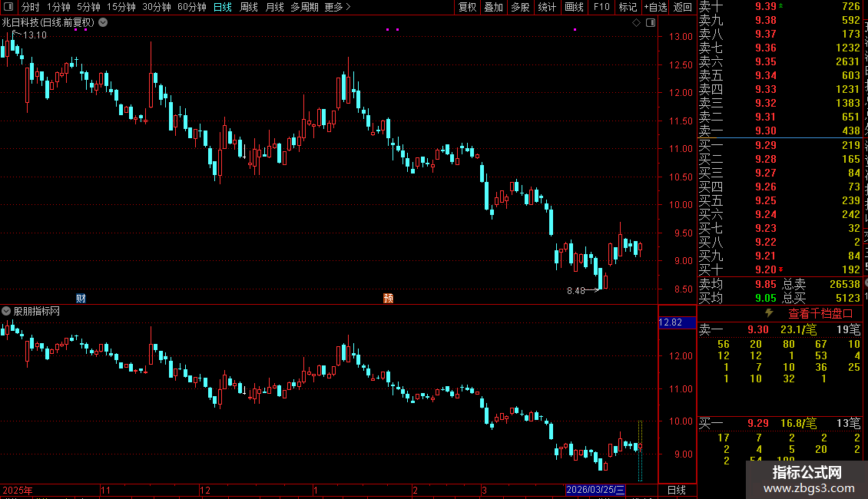868x499 pixels.
Task: Click the 买一 queue header with 13笔
Action: tap(780, 423)
